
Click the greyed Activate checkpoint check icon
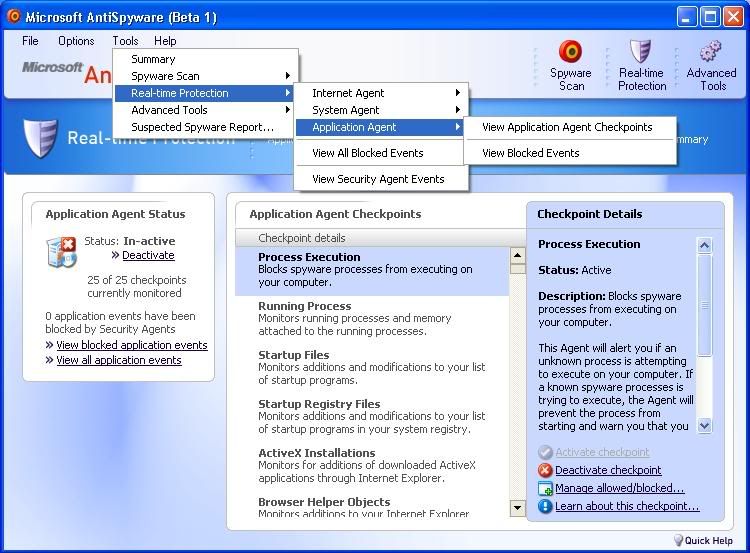tap(545, 452)
